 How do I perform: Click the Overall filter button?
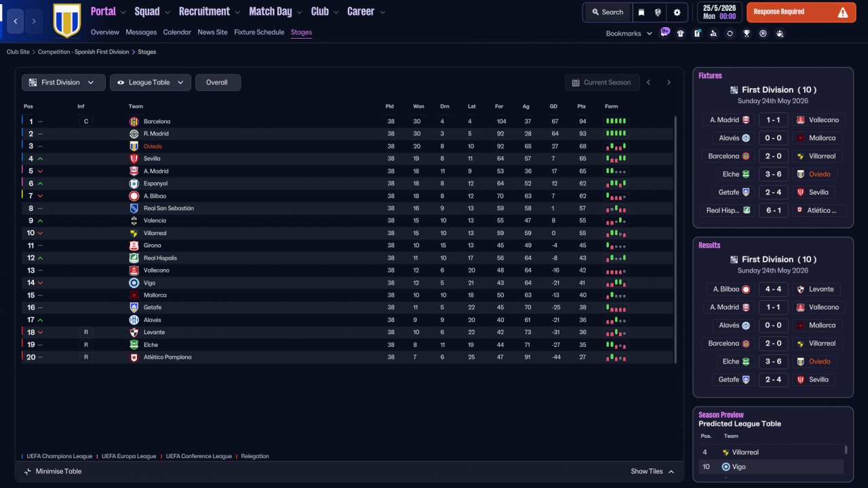[x=218, y=83]
